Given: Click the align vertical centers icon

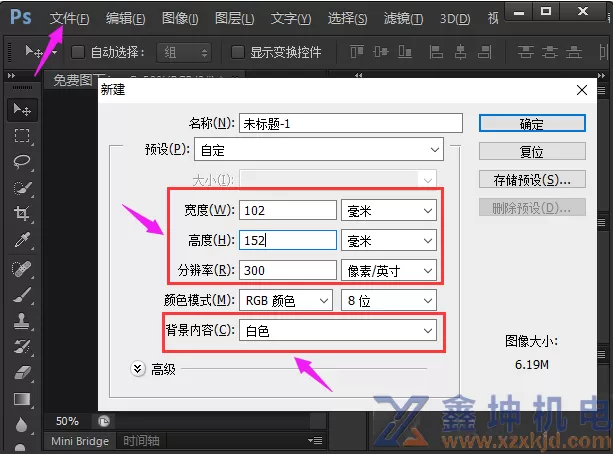Looking at the screenshot, I should pyautogui.click(x=380, y=52).
